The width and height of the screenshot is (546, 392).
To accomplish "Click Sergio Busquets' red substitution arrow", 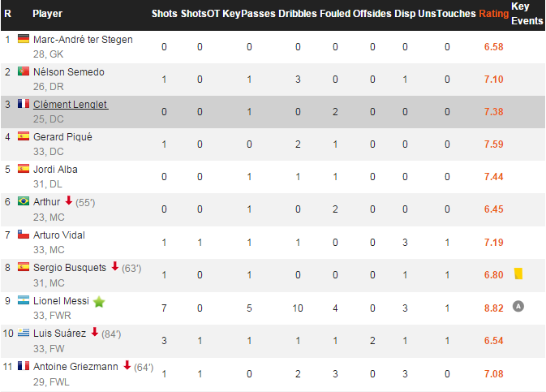I will click(x=115, y=266).
